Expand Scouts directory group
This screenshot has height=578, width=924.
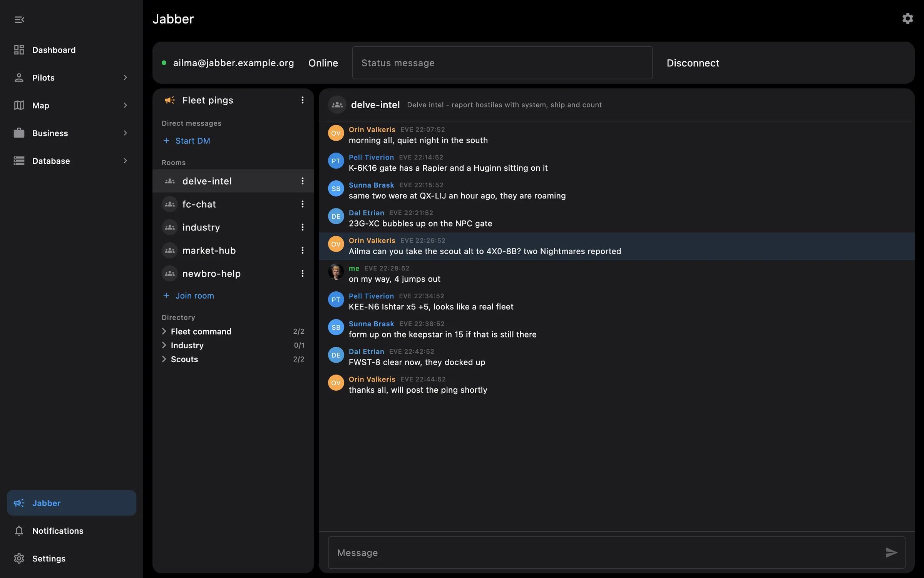pos(233,359)
